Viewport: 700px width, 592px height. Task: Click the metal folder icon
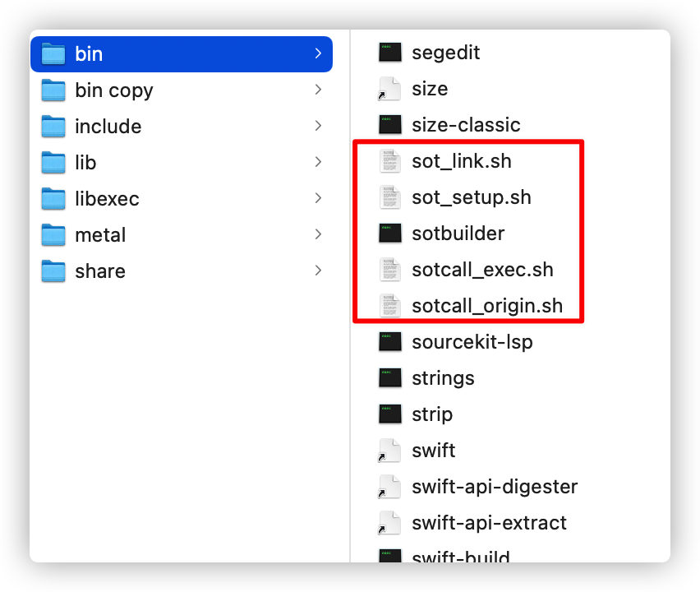pos(53,234)
